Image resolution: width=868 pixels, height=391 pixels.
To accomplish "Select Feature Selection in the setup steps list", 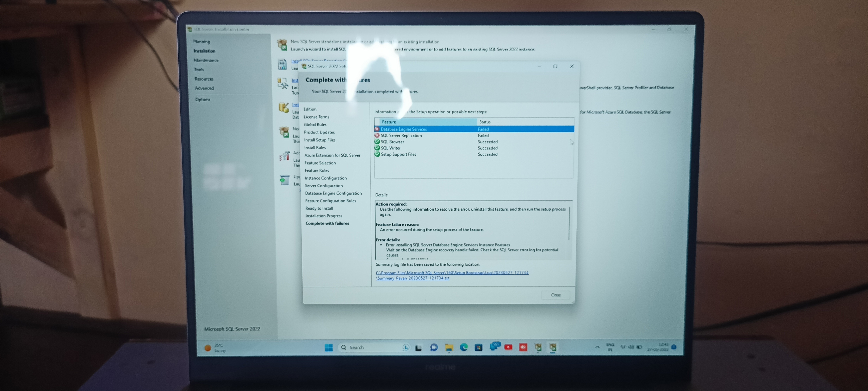I will coord(320,163).
